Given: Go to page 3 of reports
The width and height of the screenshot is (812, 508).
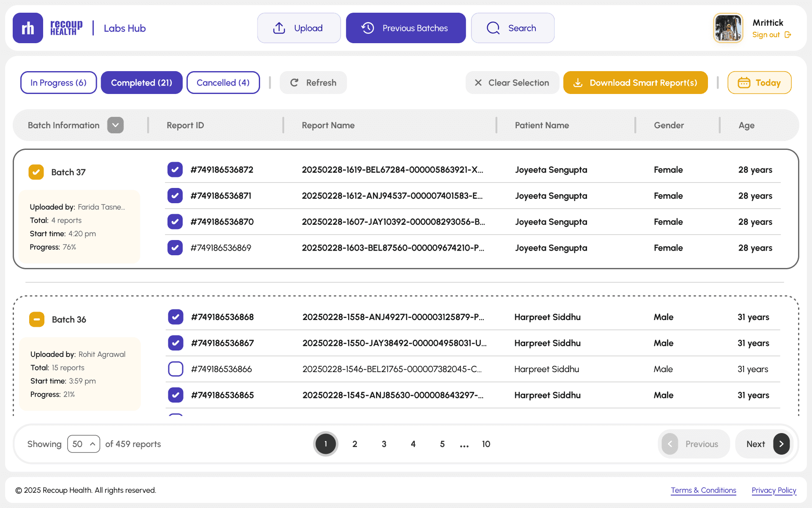Looking at the screenshot, I should 384,444.
